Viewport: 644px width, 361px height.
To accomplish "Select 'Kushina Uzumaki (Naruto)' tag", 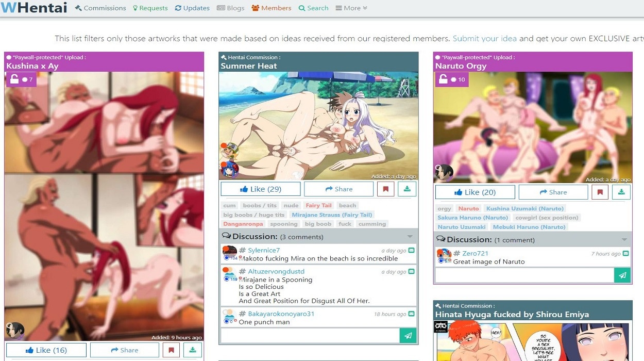I will 525,208.
